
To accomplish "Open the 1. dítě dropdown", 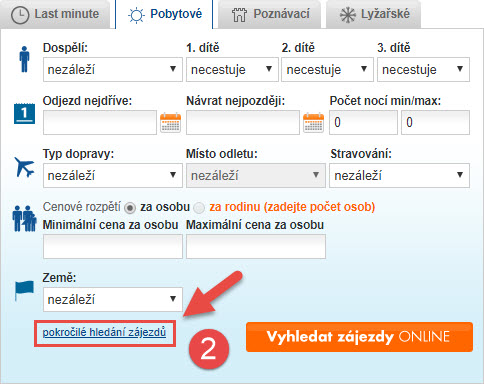I will pyautogui.click(x=232, y=69).
